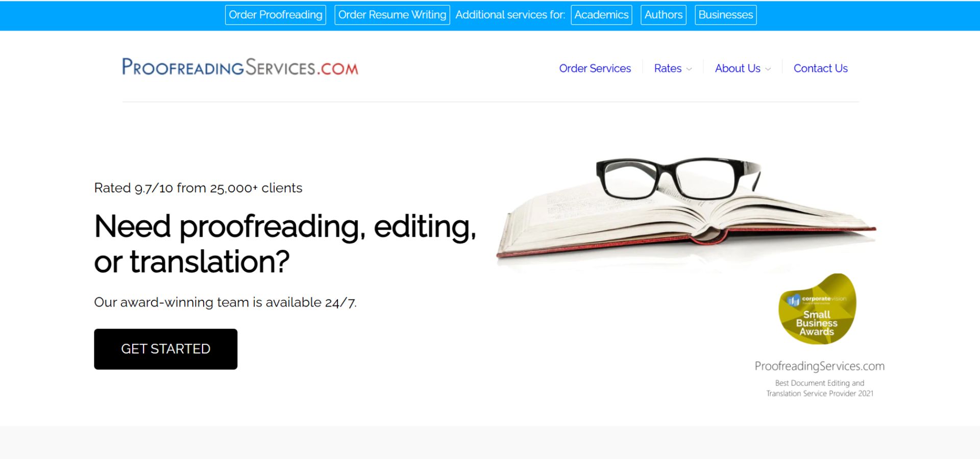Click the ProofreadingServices.com logo
Viewport: 980px width, 459px height.
click(x=240, y=67)
